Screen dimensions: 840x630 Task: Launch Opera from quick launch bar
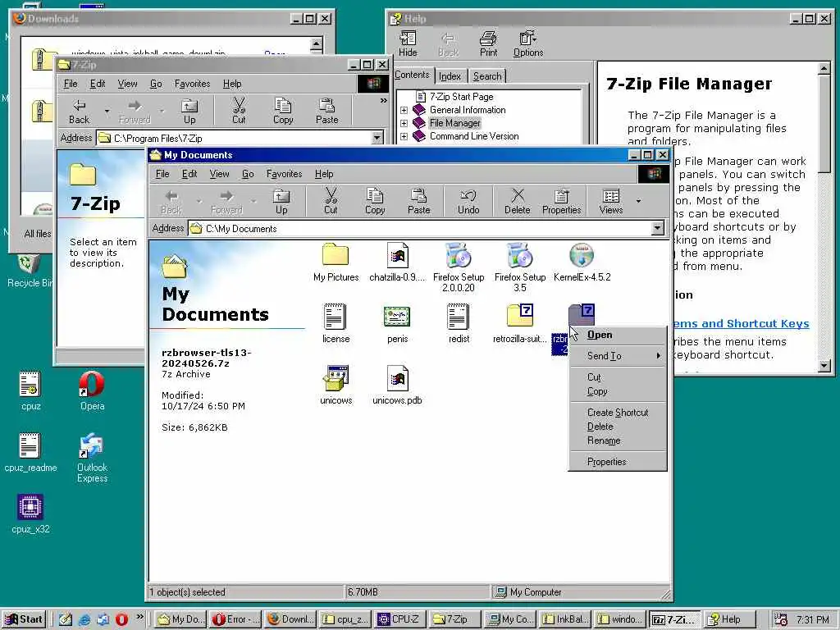coord(121,619)
